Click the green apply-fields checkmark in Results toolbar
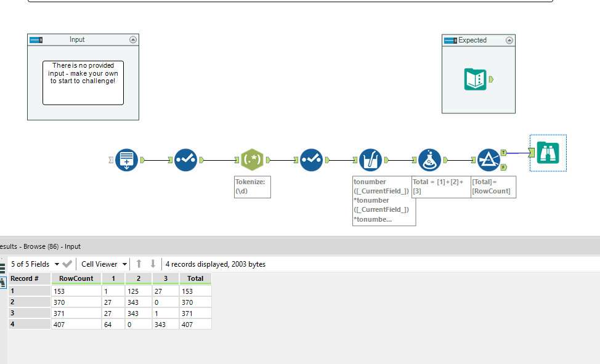The image size is (600, 364). click(68, 264)
